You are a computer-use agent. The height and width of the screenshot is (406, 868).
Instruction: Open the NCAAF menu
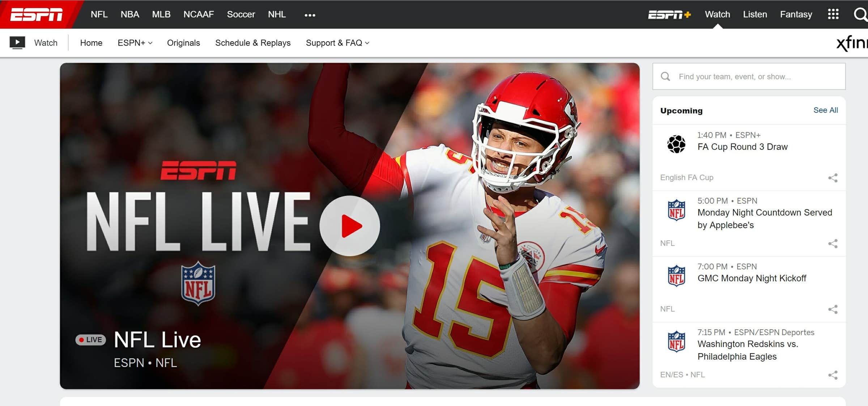[199, 14]
